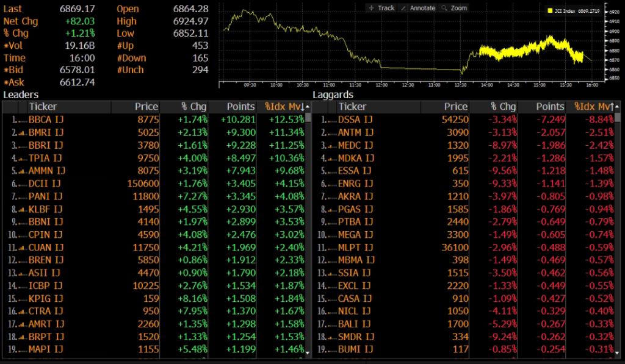Image resolution: width=625 pixels, height=364 pixels.
Task: Open mini chart icon beside CUAN IJ
Action: point(23,248)
